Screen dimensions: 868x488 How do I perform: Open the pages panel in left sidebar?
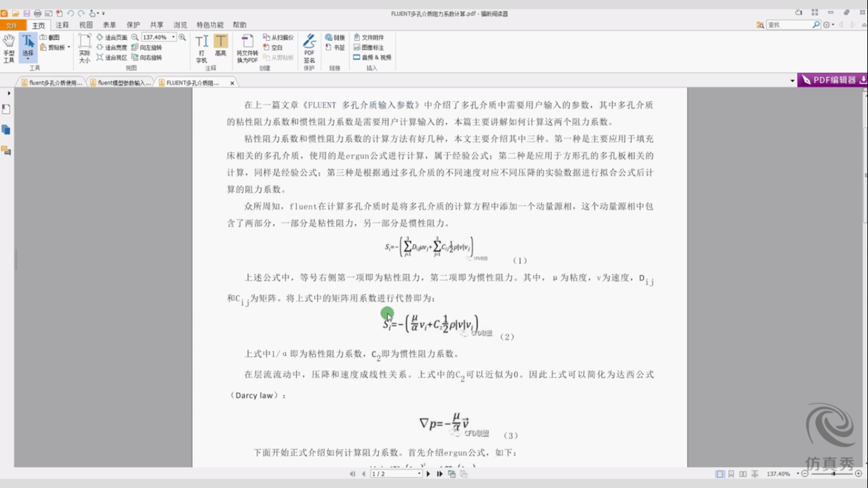[x=6, y=130]
